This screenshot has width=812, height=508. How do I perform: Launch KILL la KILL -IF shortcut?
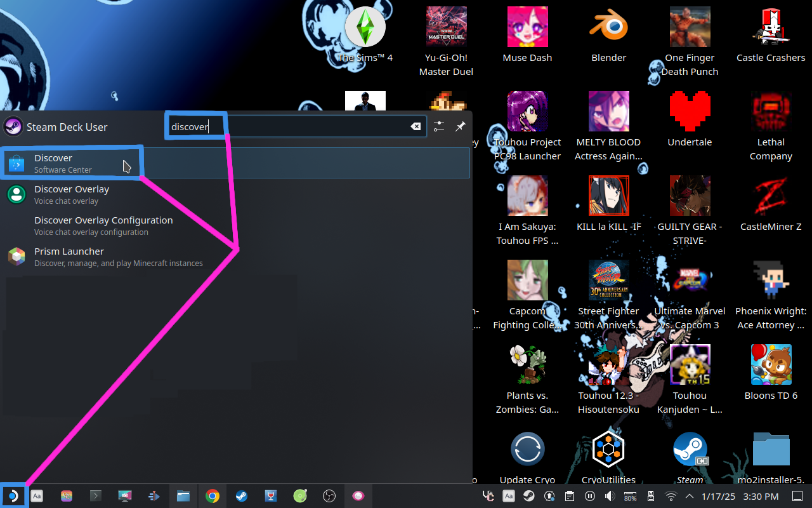coord(609,204)
